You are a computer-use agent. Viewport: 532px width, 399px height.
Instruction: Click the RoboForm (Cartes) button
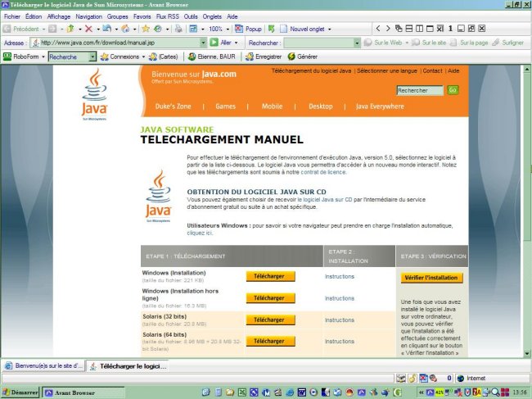tap(164, 57)
